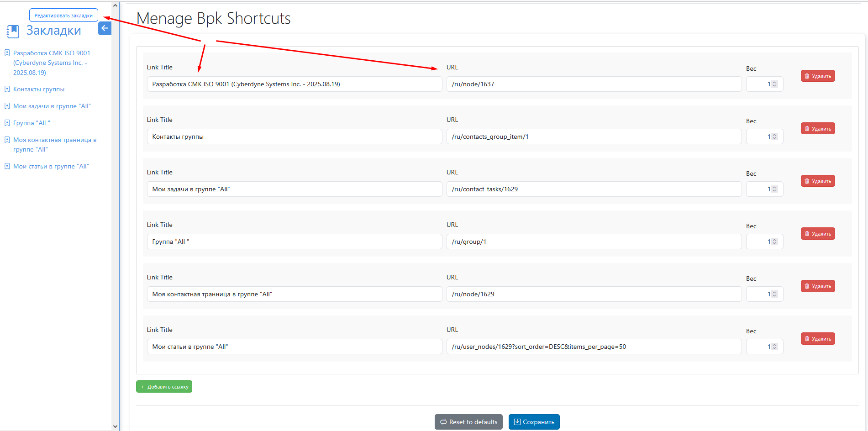The width and height of the screenshot is (868, 431).
Task: Click the Закладки notebook icon in sidebar
Action: point(13,32)
